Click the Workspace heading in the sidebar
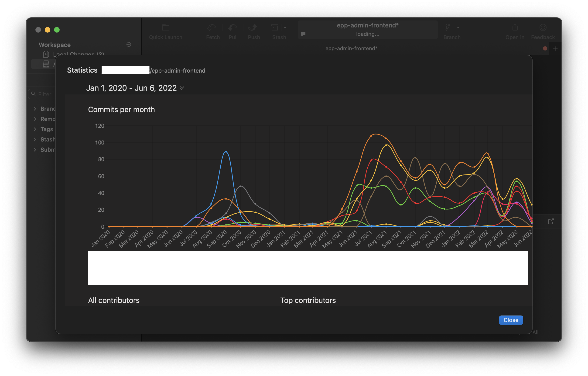 (x=55, y=45)
